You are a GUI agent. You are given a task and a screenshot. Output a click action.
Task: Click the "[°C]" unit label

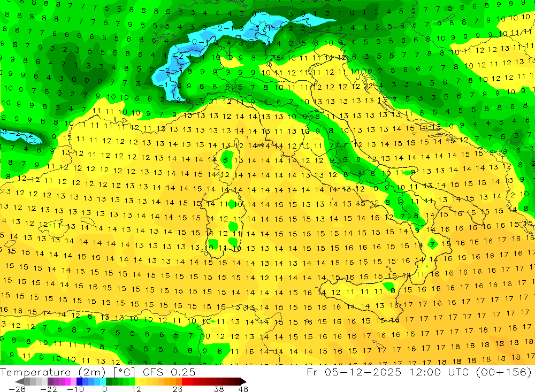tap(124, 372)
